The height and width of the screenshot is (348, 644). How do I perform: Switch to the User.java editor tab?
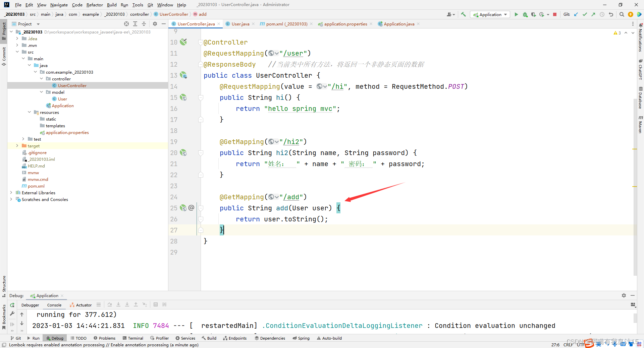pos(240,24)
